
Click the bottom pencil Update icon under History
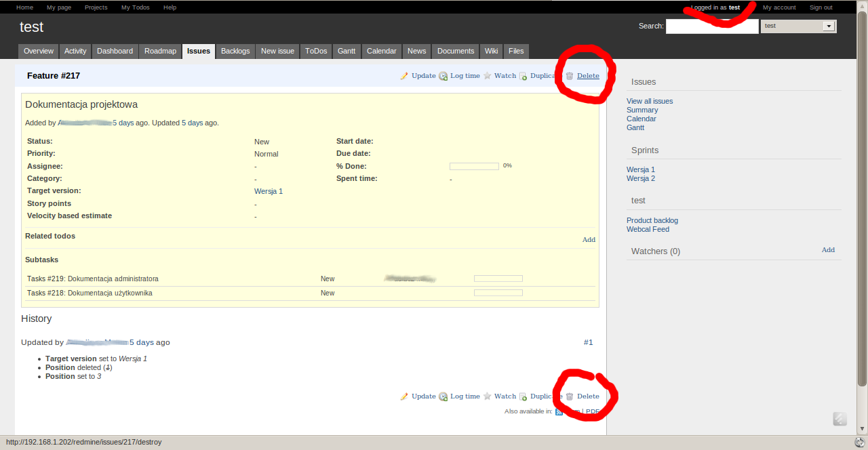click(404, 396)
